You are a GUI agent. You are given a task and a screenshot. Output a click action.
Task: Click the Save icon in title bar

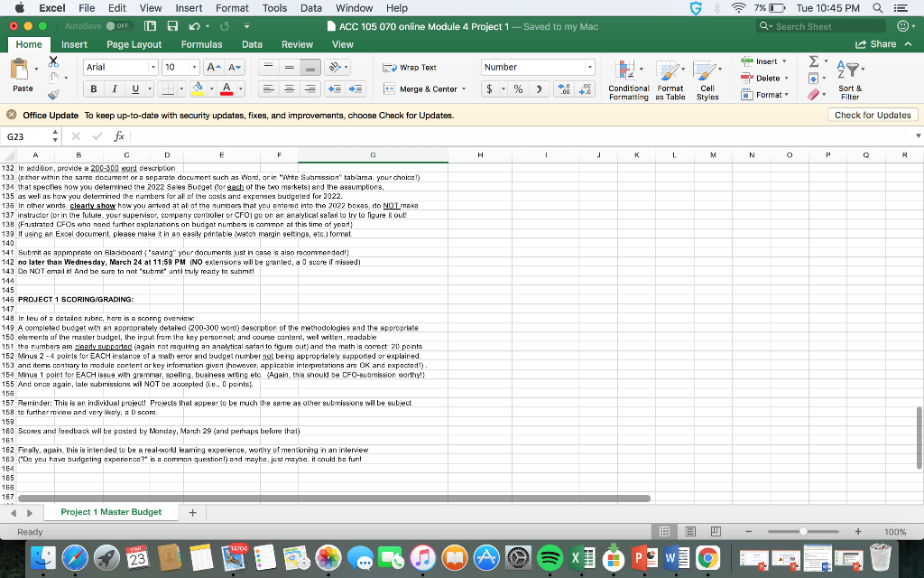point(172,26)
